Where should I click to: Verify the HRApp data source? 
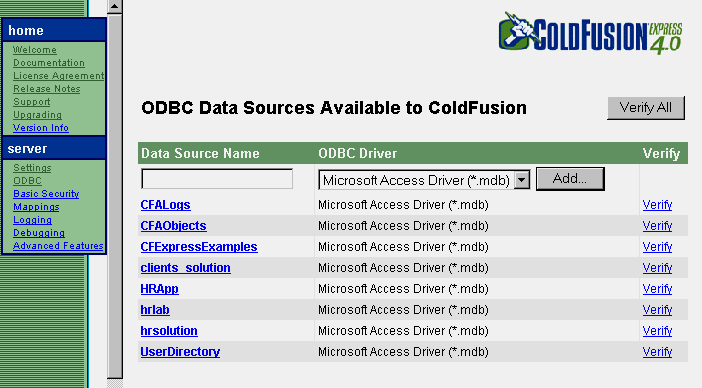click(x=657, y=289)
